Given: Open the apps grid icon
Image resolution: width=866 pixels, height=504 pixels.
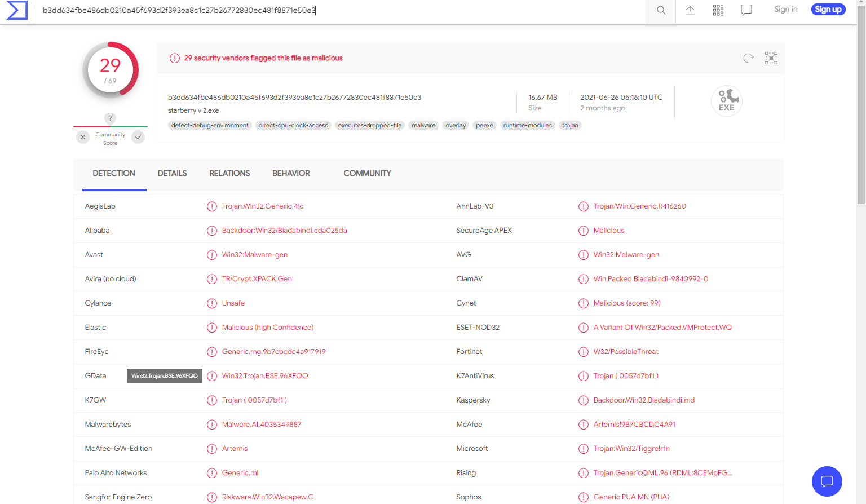Looking at the screenshot, I should [x=718, y=10].
